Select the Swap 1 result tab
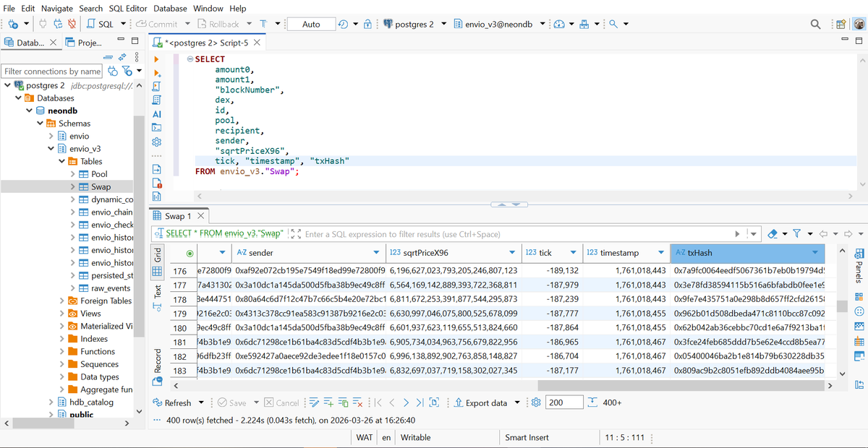 coord(178,216)
